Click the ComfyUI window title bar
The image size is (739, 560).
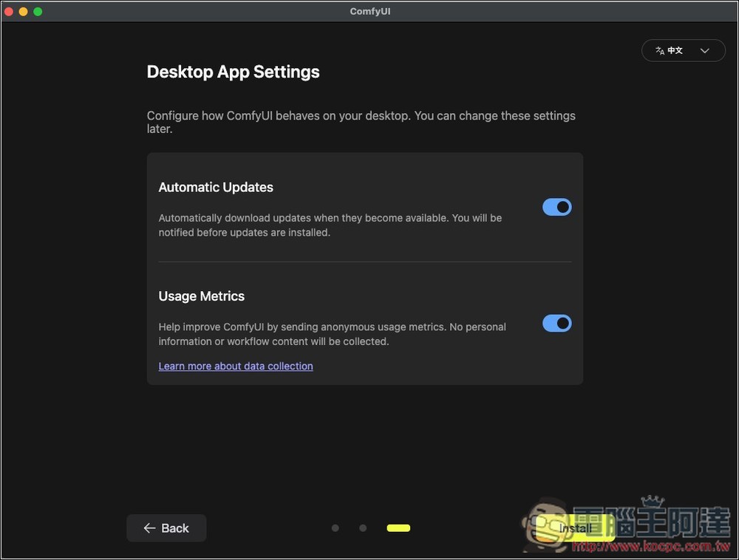369,12
